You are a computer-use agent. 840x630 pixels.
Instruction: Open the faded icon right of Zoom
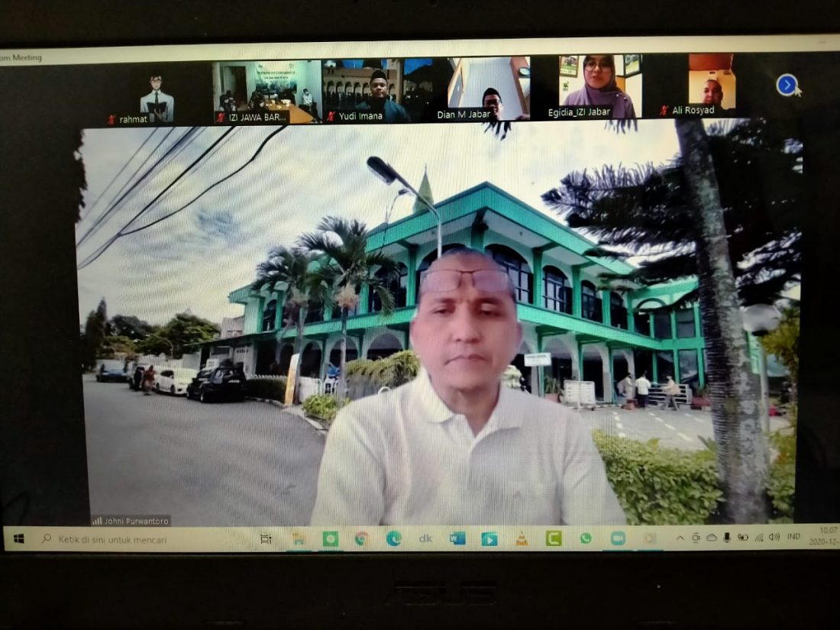point(650,538)
